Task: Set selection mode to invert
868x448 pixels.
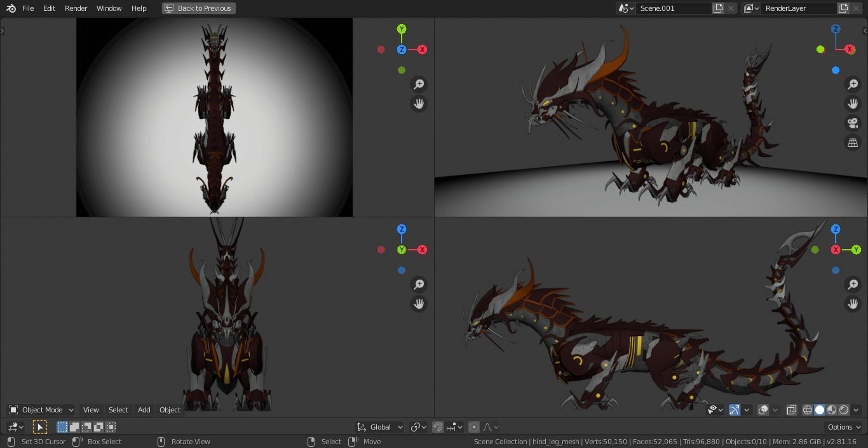Action: pos(98,427)
